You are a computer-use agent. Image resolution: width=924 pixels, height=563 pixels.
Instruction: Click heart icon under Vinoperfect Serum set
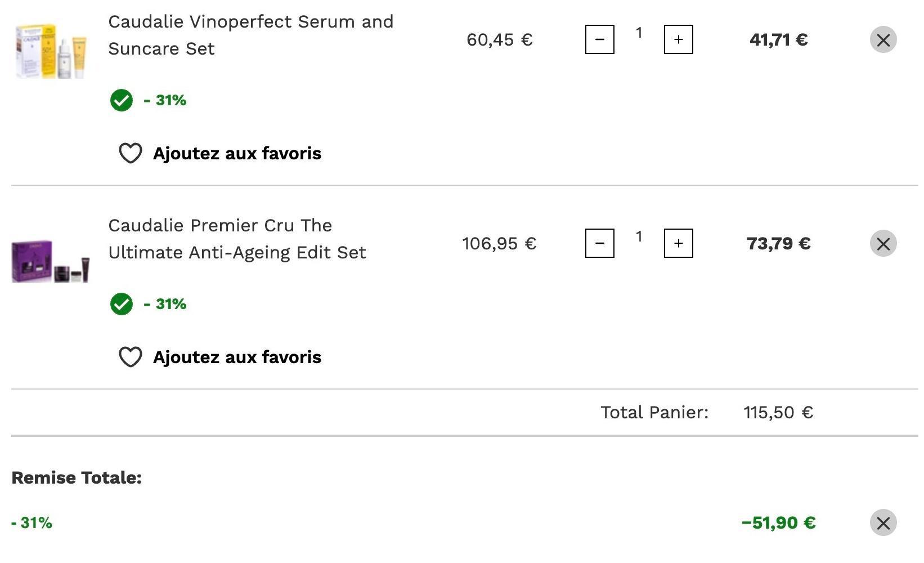click(x=131, y=153)
